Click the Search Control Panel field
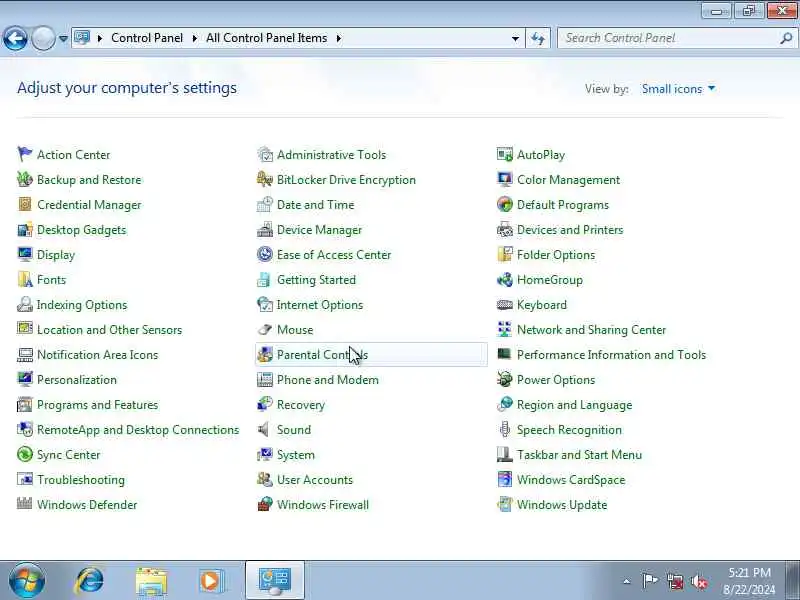 click(678, 38)
